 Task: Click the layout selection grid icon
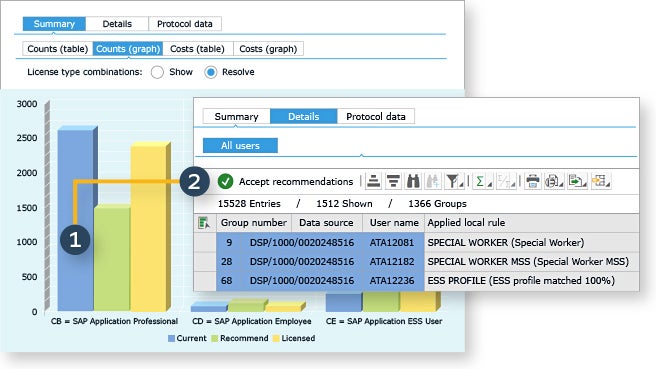point(601,181)
